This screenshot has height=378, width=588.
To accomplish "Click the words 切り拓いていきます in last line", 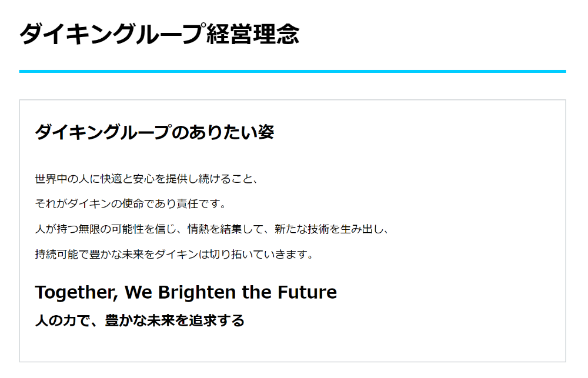I will tap(258, 254).
